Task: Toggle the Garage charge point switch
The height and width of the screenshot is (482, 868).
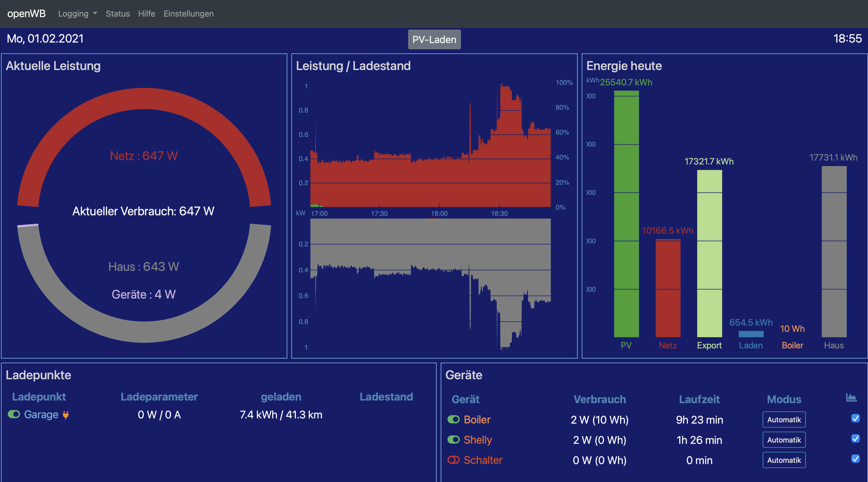Action: coord(14,414)
